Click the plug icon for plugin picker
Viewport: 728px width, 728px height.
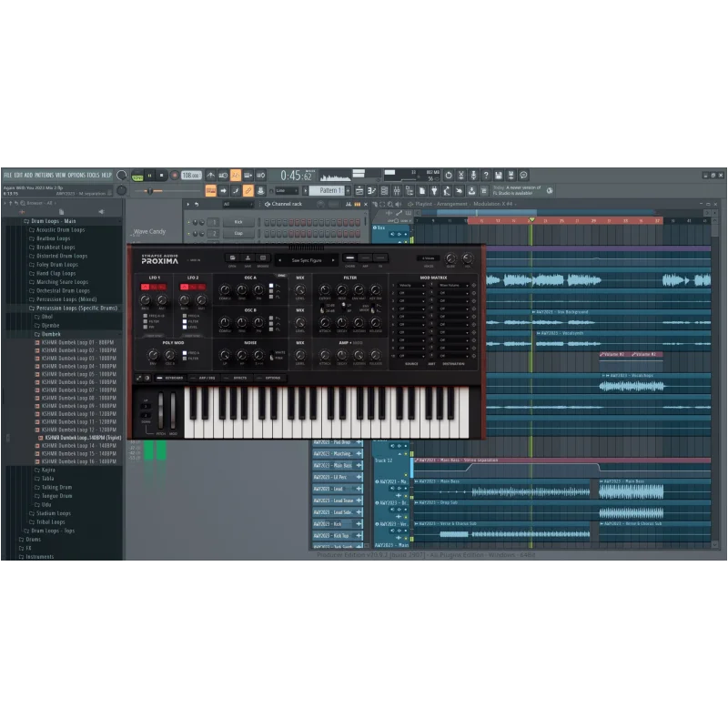(434, 190)
